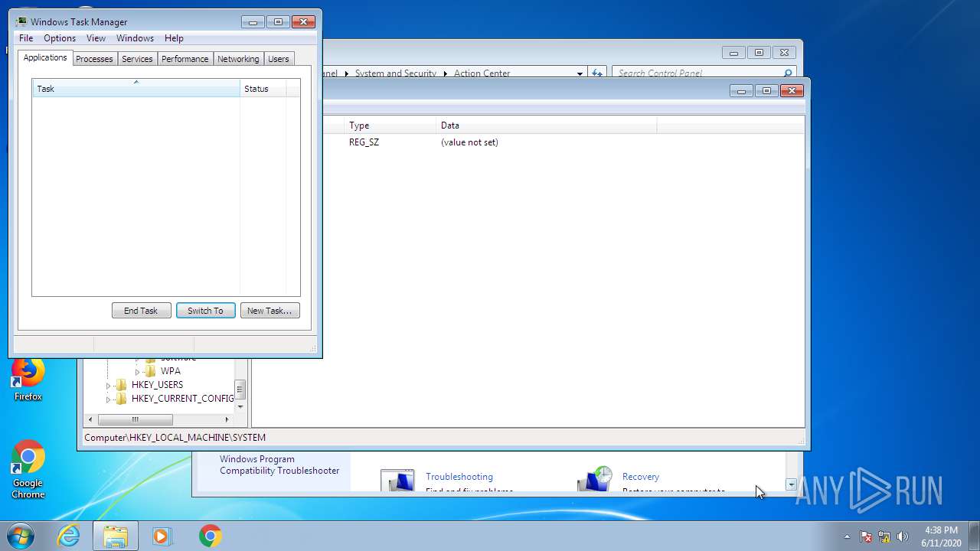This screenshot has width=980, height=551.
Task: Click the Control Panel refresh button
Action: (597, 73)
